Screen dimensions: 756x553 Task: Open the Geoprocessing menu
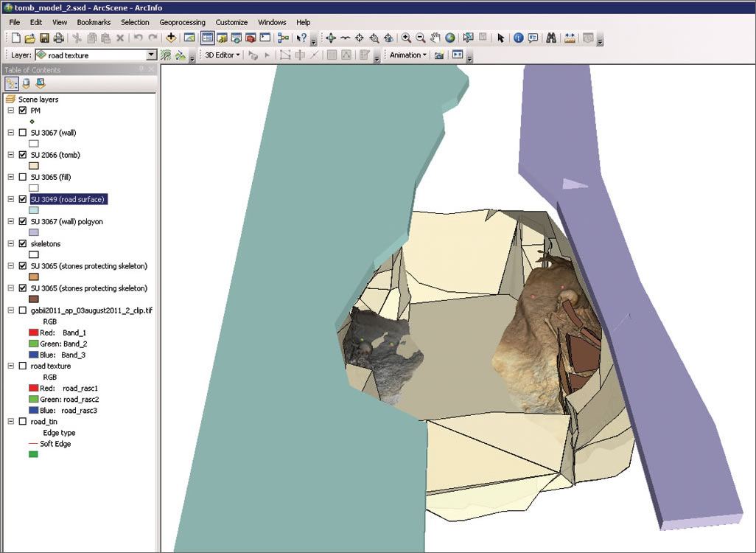tap(182, 22)
